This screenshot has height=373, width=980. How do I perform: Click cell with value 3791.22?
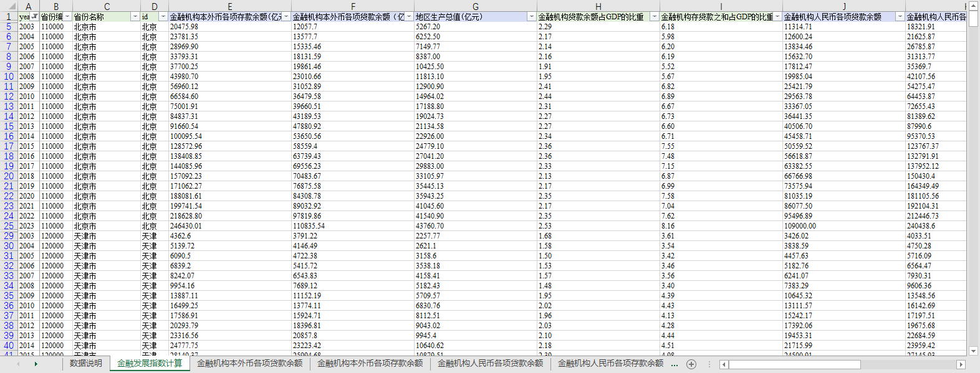(352, 236)
